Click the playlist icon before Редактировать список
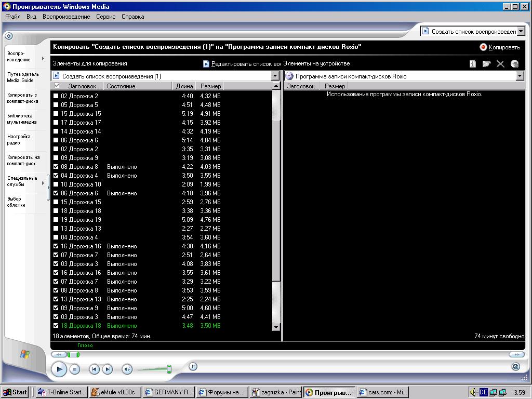This screenshot has width=532, height=399. point(206,64)
